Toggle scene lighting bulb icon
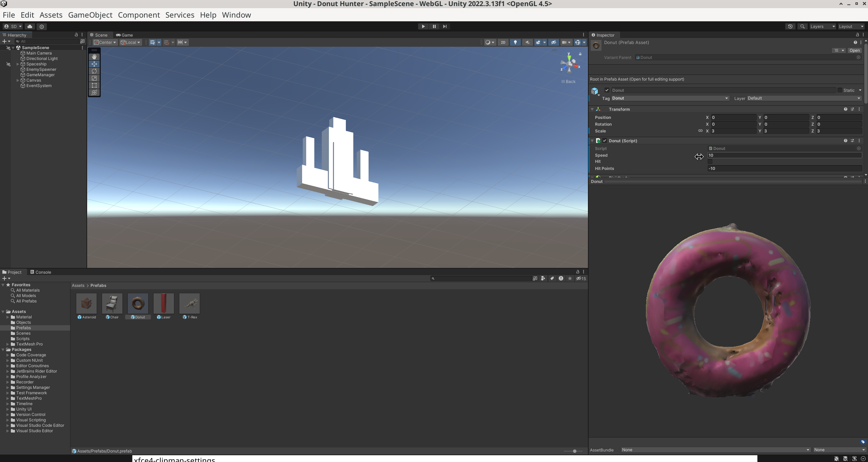 (x=515, y=42)
